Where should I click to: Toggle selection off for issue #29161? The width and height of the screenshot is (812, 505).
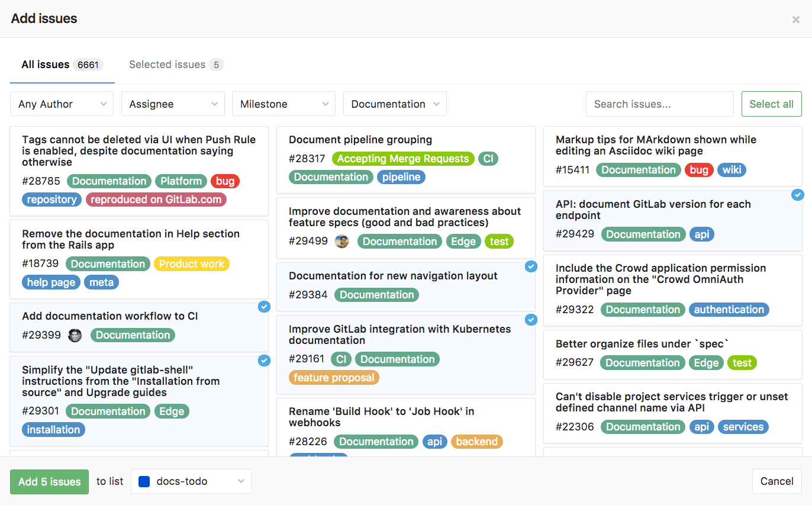(531, 320)
